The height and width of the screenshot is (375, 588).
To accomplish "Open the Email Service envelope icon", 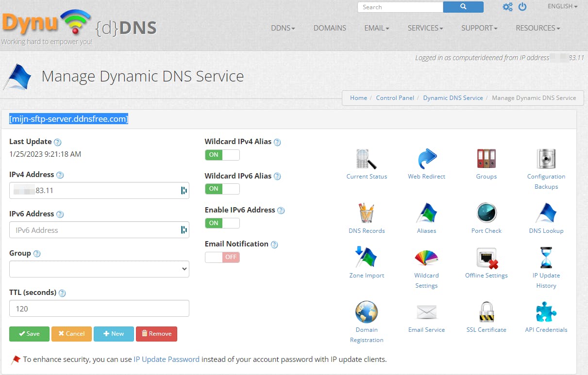I will click(427, 312).
